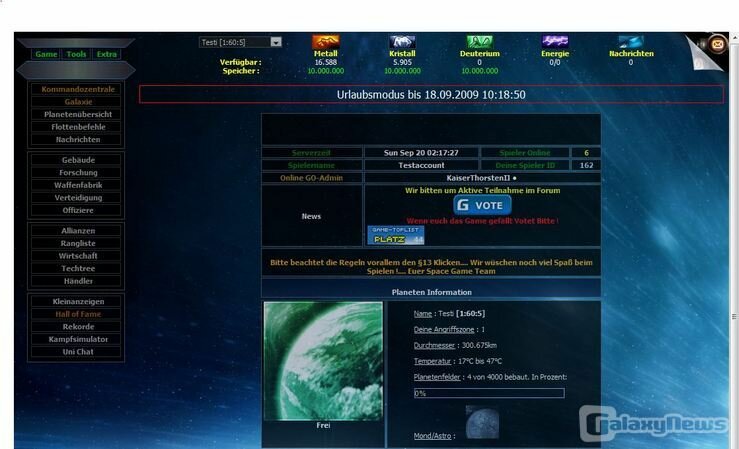The height and width of the screenshot is (449, 739).
Task: Open the Galaxie view
Action: 78,102
